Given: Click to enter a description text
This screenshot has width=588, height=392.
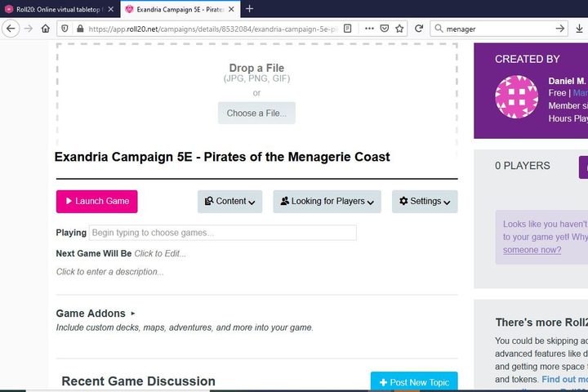Looking at the screenshot, I should coord(110,272).
